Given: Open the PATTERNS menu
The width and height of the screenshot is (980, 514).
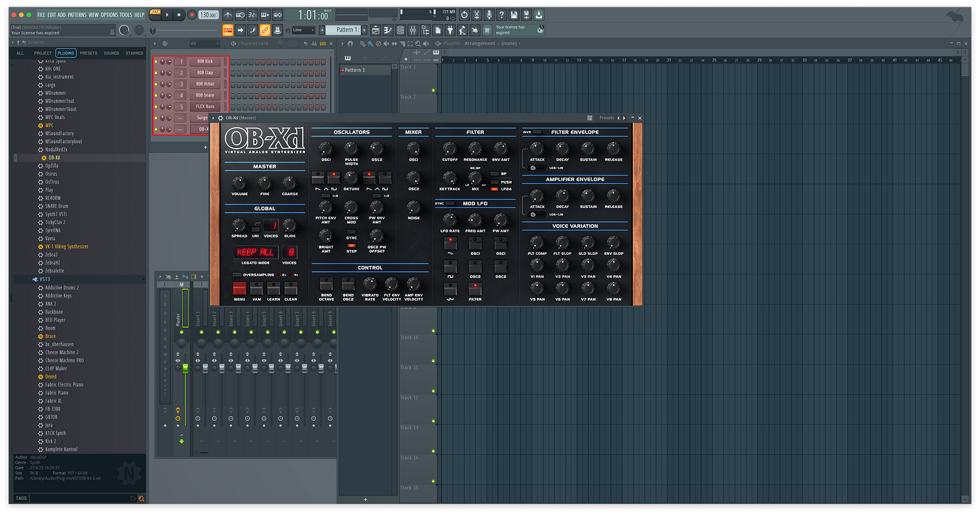Looking at the screenshot, I should coord(77,14).
